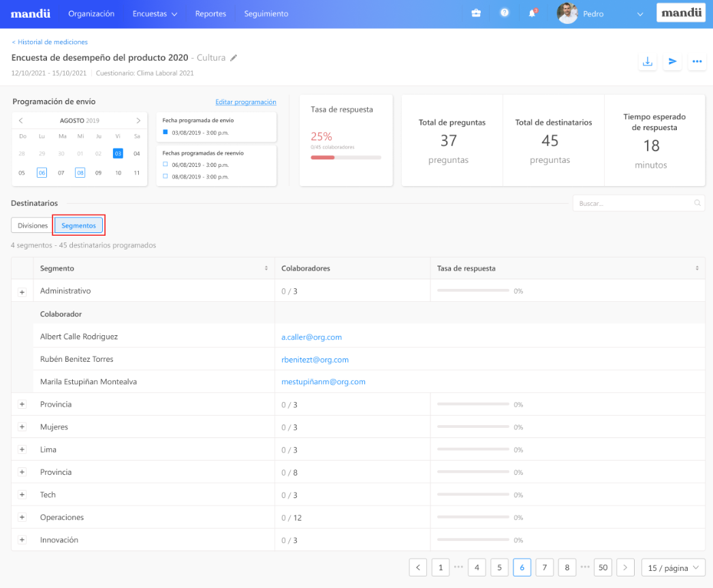
Task: Click Albert Calle Rodriguez collaborator name
Action: [x=79, y=337]
